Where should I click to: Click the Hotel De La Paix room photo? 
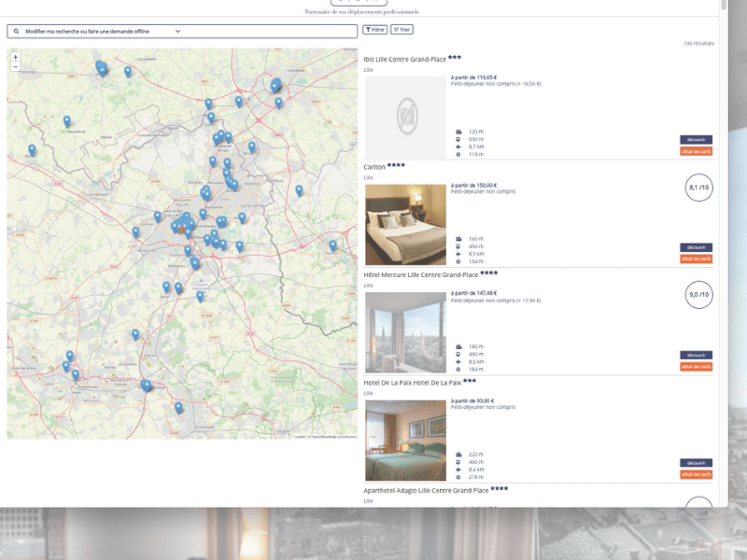[406, 441]
